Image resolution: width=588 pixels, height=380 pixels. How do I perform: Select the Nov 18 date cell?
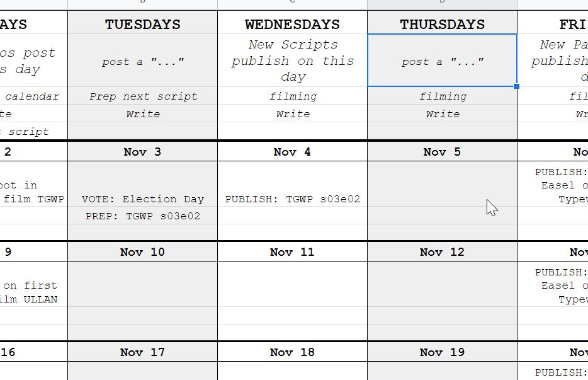(292, 352)
